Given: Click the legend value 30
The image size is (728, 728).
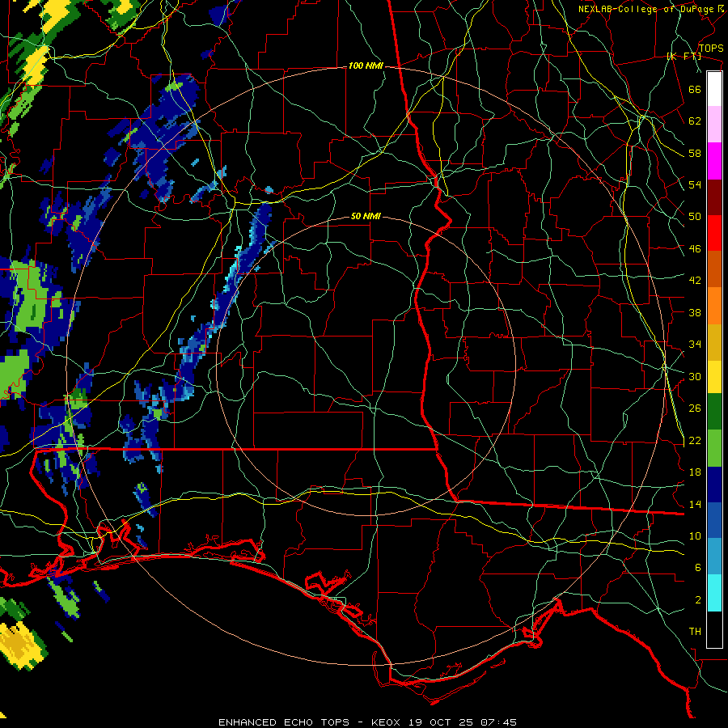Looking at the screenshot, I should (x=695, y=376).
